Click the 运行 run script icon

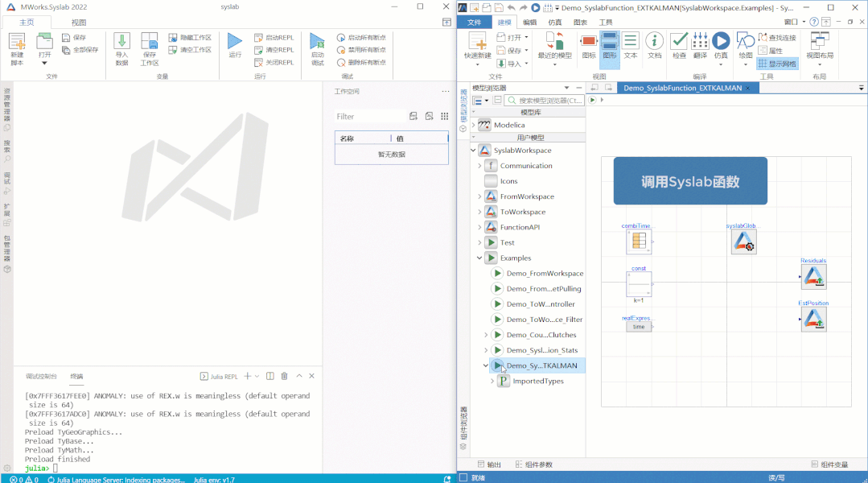[x=235, y=41]
